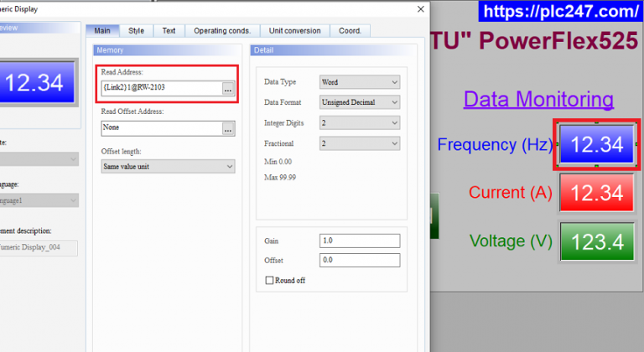Click the preview 12.34 display
Image resolution: width=644 pixels, height=352 pixels.
coord(37,82)
